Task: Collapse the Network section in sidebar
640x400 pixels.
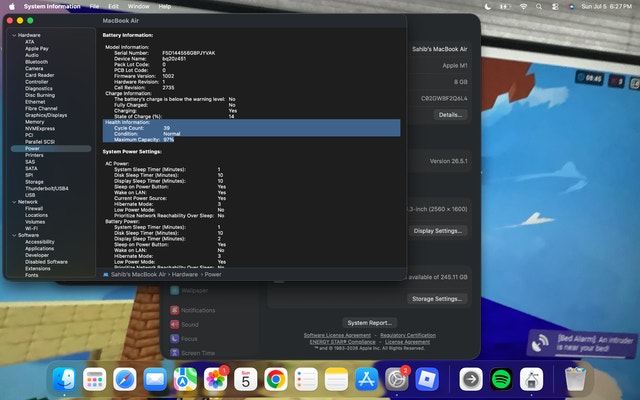Action: (x=14, y=202)
